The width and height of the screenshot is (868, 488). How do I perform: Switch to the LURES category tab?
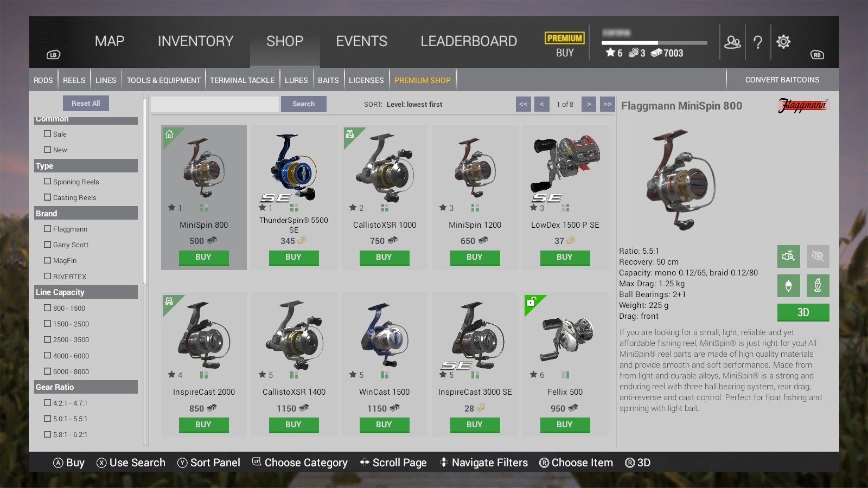coord(296,80)
